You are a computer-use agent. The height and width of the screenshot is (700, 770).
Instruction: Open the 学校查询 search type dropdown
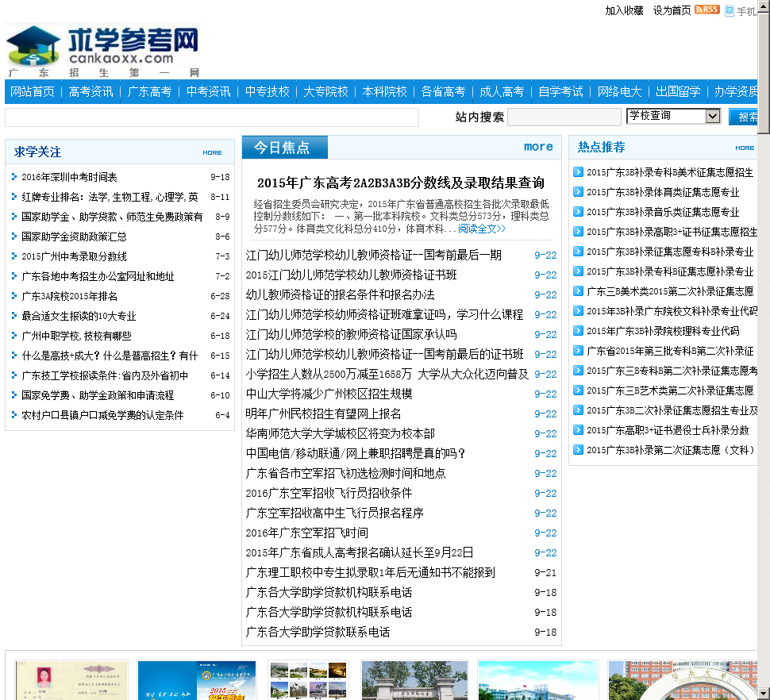[674, 116]
